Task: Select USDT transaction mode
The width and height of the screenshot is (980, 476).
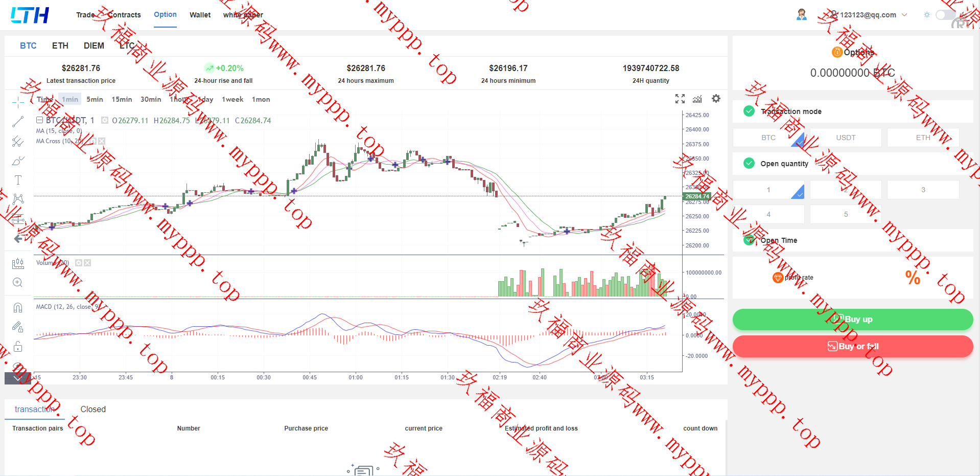Action: [846, 138]
